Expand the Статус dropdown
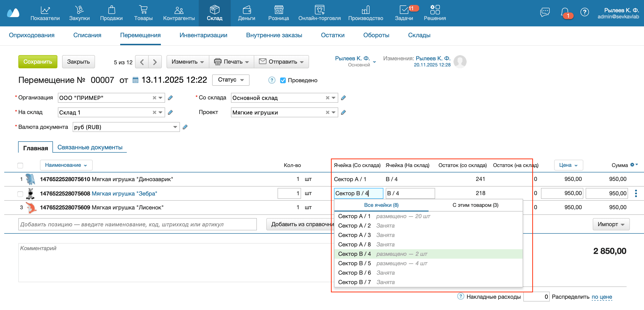Viewport: 644px width, 310px height. [x=231, y=80]
